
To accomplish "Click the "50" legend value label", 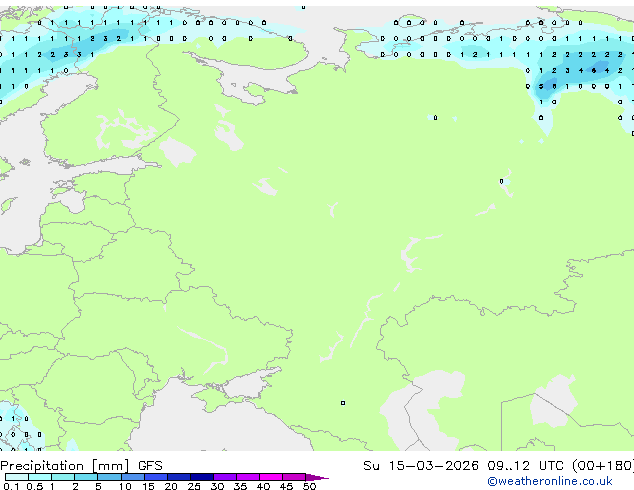I will click(310, 486).
